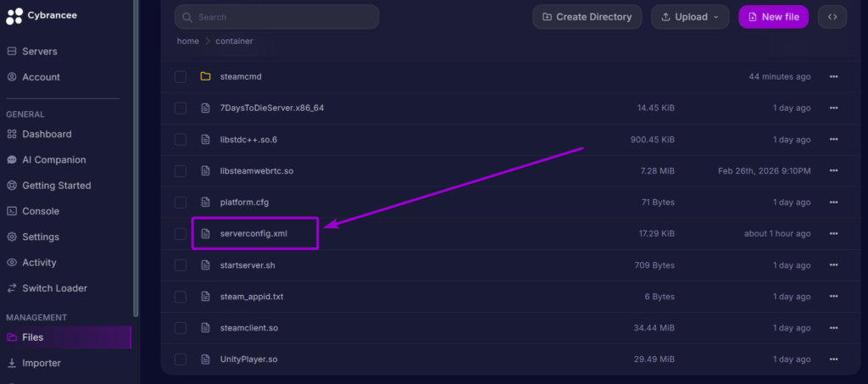This screenshot has width=868, height=384.
Task: Click the file icon beside steamclient.so
Action: click(205, 328)
